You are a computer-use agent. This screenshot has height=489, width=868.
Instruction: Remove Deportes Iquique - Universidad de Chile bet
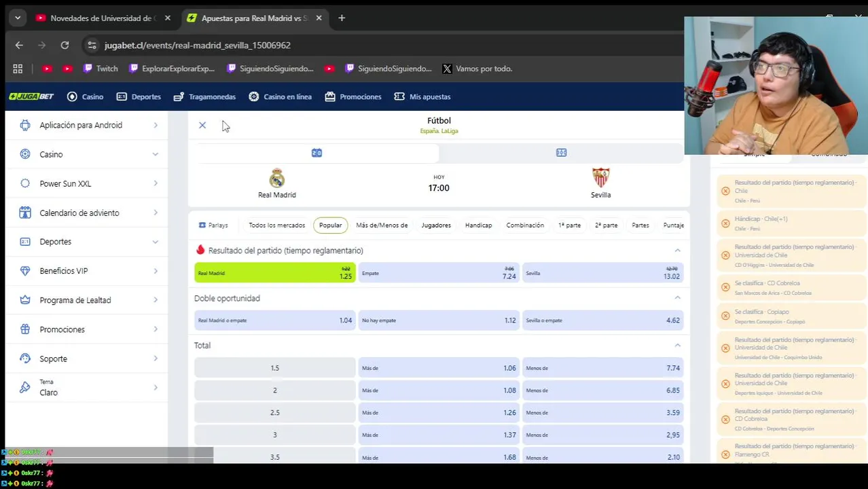725,384
